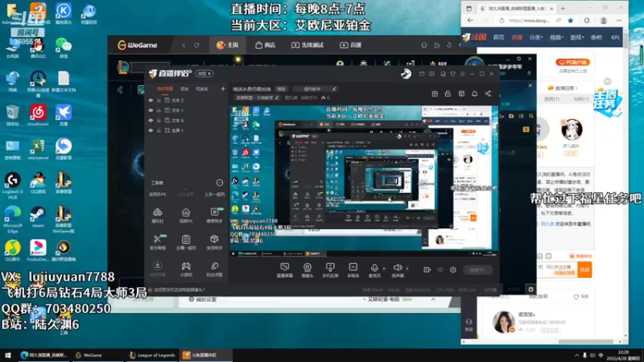Mute the 麦克风 microphone

pos(374,270)
